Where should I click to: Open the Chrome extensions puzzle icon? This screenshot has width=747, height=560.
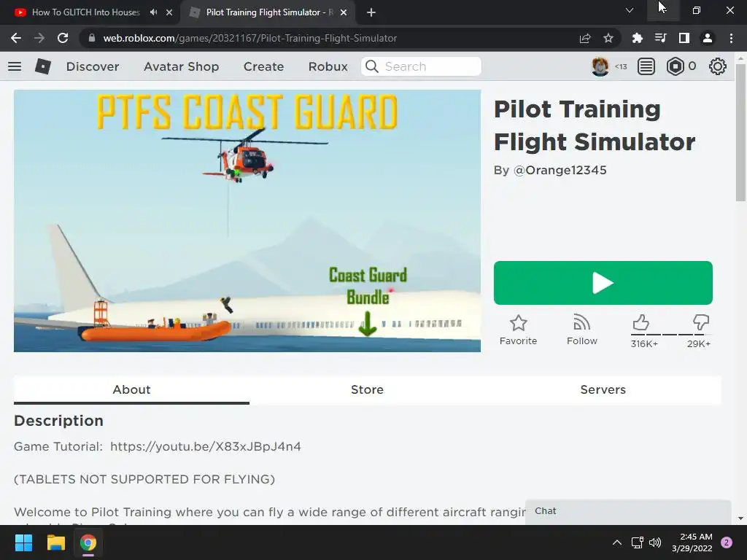pyautogui.click(x=637, y=38)
